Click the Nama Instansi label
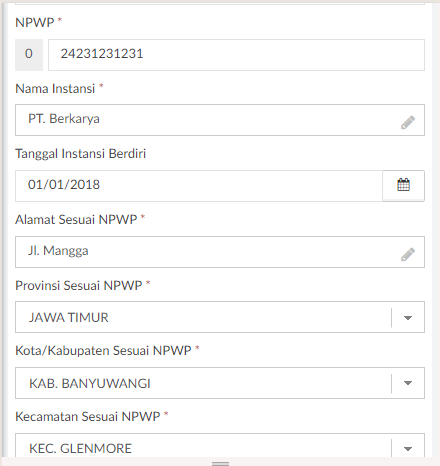 tap(55, 89)
